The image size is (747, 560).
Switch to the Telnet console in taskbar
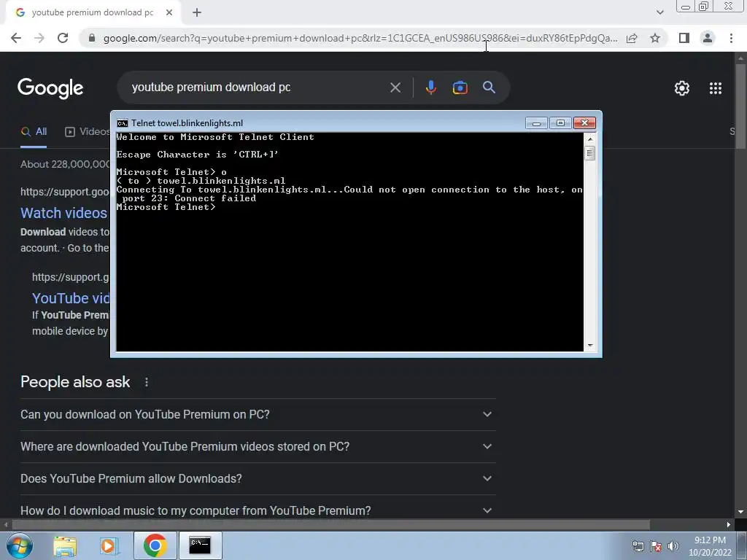pos(200,545)
